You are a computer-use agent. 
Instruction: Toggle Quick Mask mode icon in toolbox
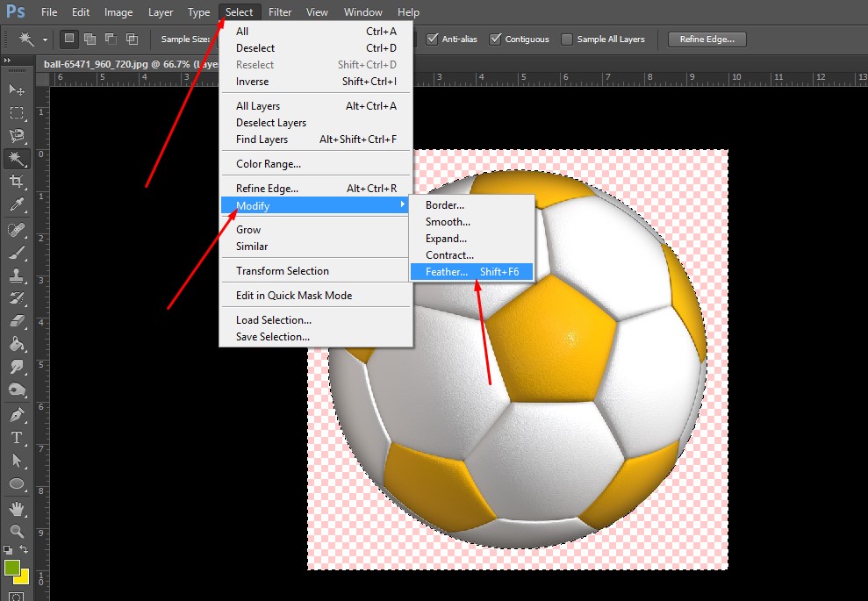click(x=17, y=597)
